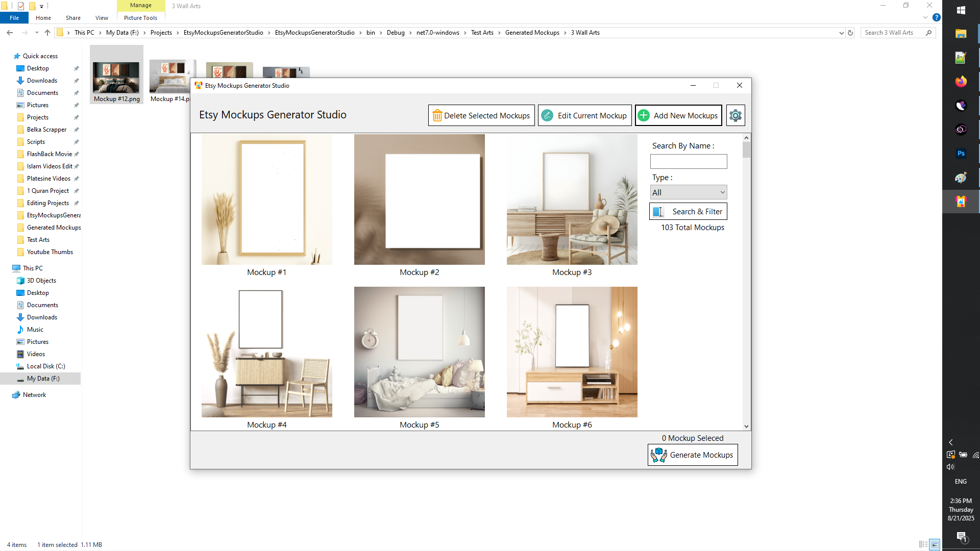Open settings via the gear icon
The width and height of the screenshot is (980, 551).
coord(735,115)
